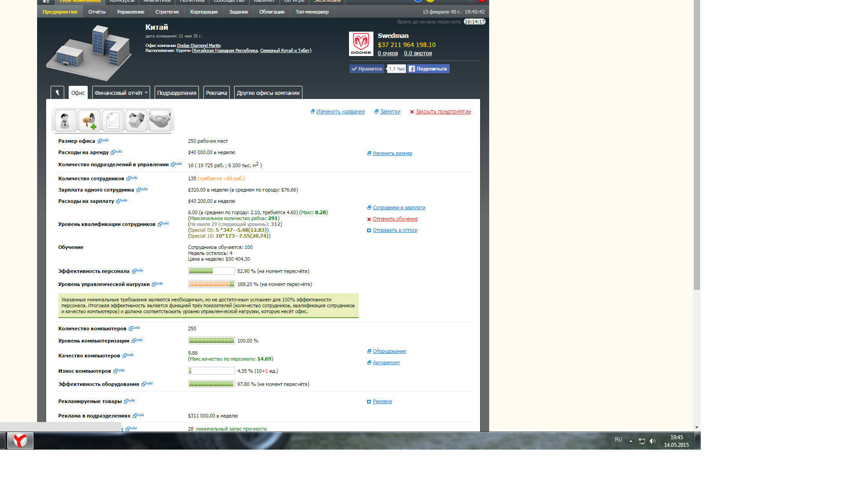Open wiki for Количество подразделений в управлении
This screenshot has height=488, width=868.
pyautogui.click(x=176, y=164)
